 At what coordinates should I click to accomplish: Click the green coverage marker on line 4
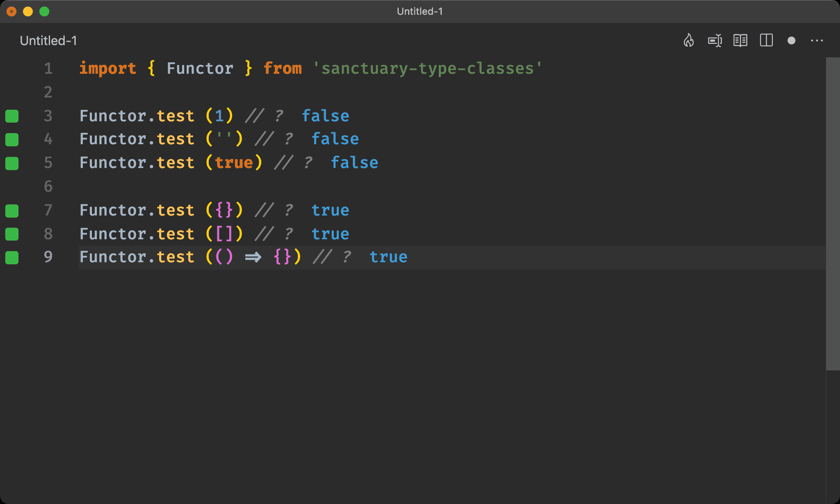click(x=12, y=140)
